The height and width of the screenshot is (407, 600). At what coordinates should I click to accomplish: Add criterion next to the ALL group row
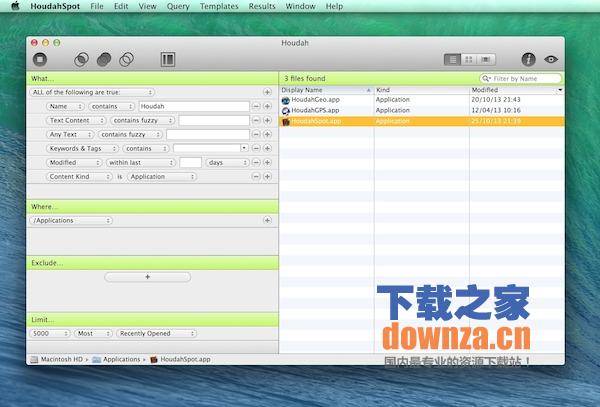(x=267, y=92)
